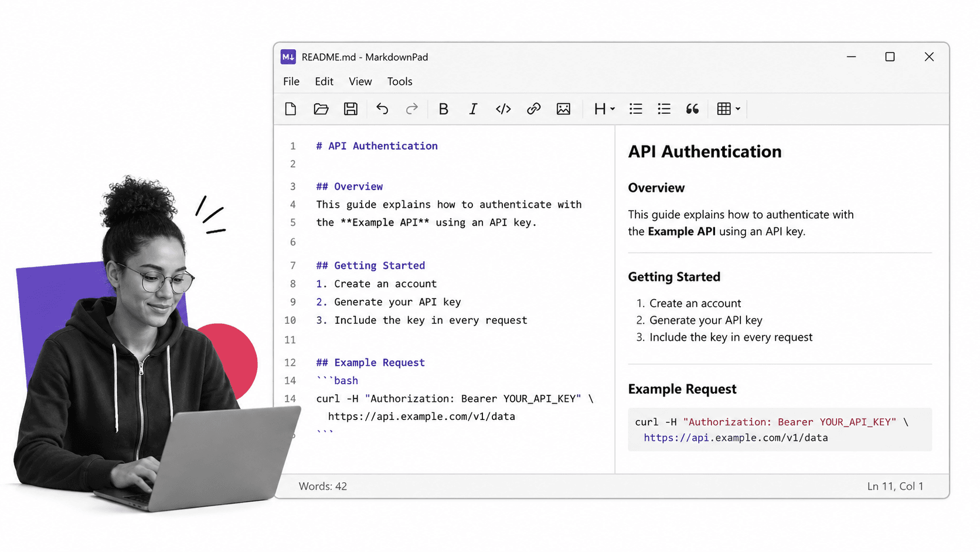Click the 'Words: 42' status bar entry
The height and width of the screenshot is (552, 980).
[323, 486]
